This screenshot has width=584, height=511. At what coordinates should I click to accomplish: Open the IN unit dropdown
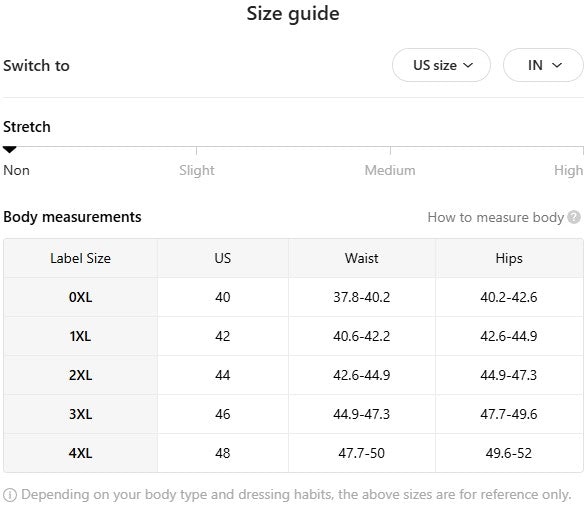click(543, 65)
